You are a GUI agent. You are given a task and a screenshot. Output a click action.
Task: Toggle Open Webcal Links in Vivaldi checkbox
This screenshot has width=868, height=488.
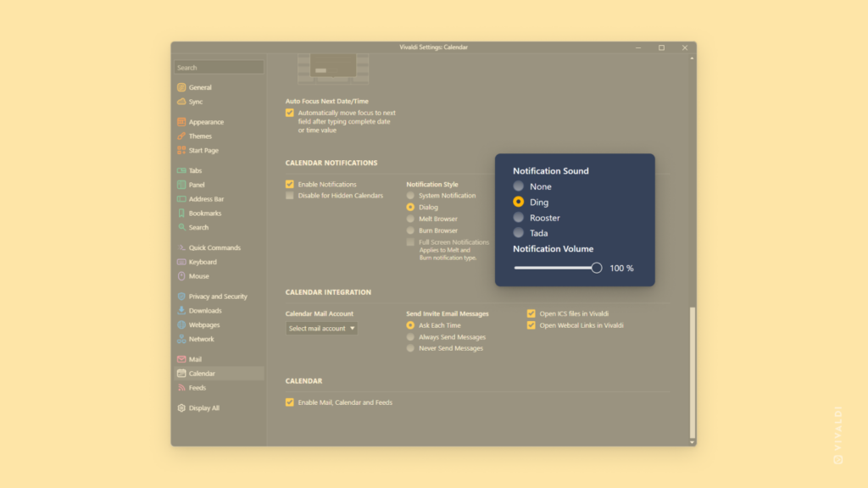pyautogui.click(x=531, y=325)
